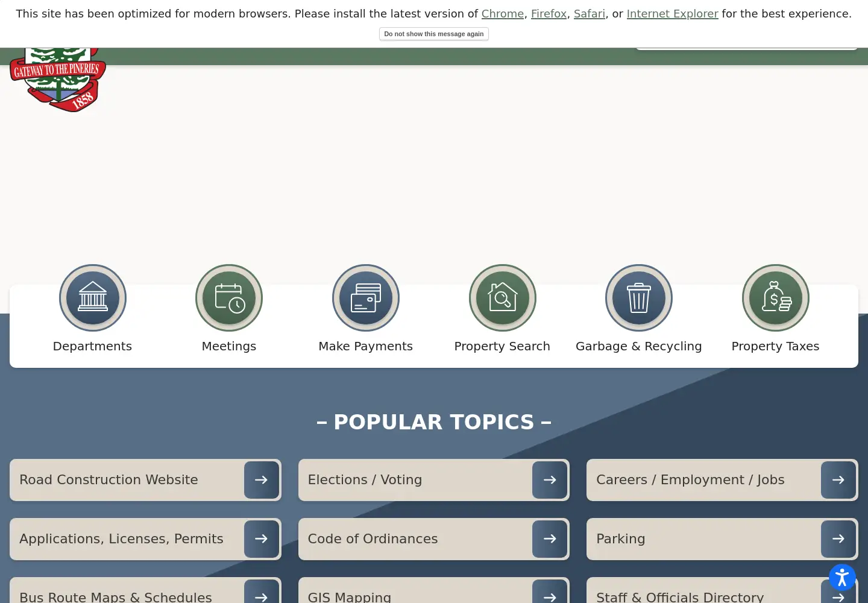This screenshot has width=868, height=603.
Task: Follow the Safari download link
Action: click(590, 14)
